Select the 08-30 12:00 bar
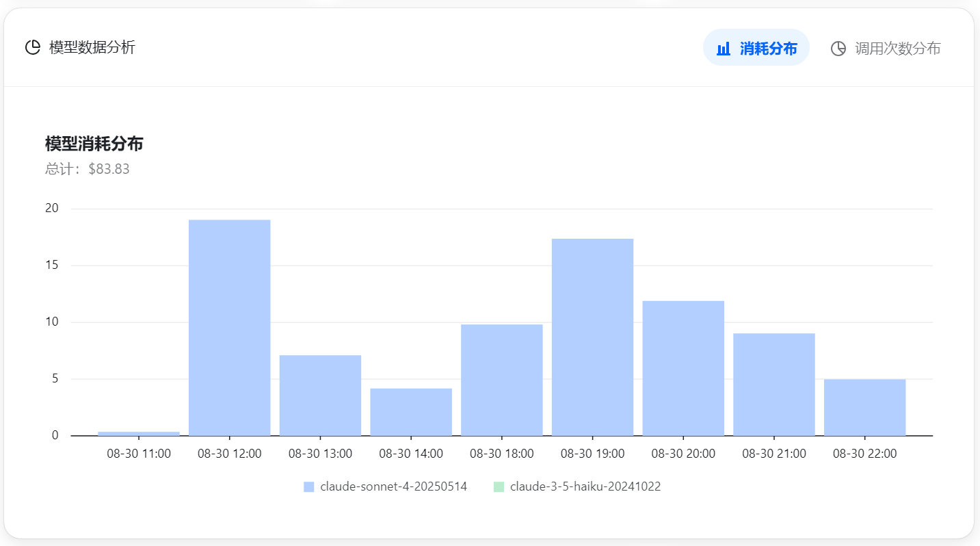The image size is (980, 546). pos(230,328)
